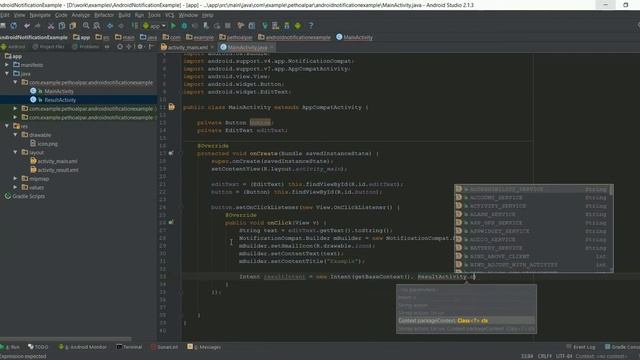The height and width of the screenshot is (360, 640).
Task: Click the Make Project icon
Action: [x=134, y=26]
